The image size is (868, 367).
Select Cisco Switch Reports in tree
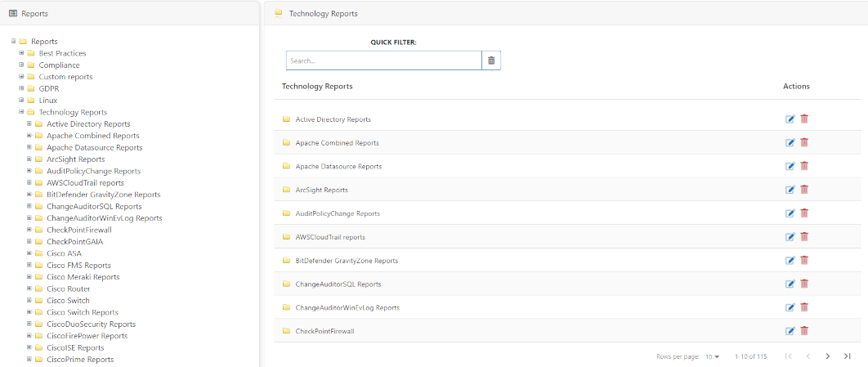tap(83, 312)
